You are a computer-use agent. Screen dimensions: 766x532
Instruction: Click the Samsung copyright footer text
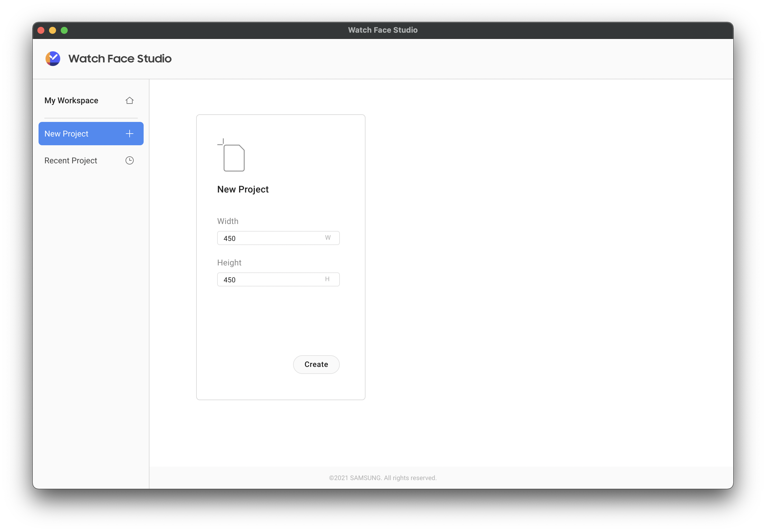click(383, 478)
